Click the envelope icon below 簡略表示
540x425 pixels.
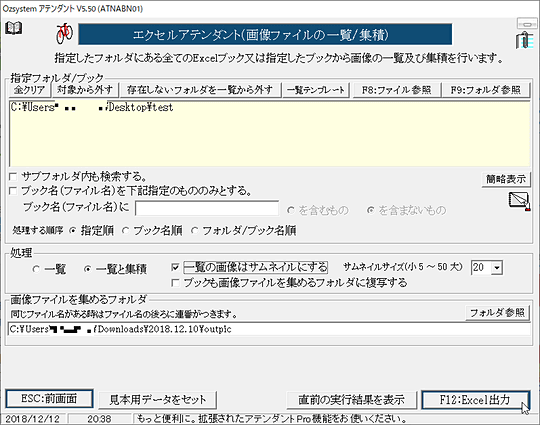(x=519, y=201)
